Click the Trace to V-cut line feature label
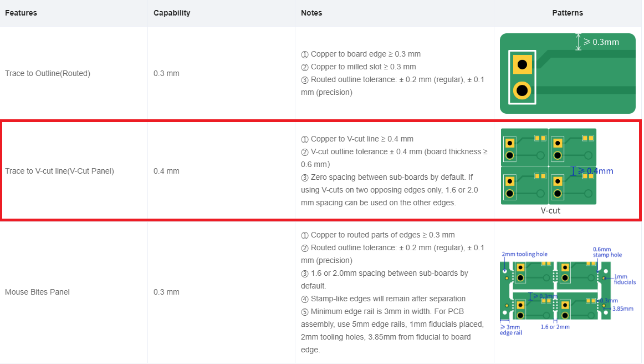The image size is (644, 364). pyautogui.click(x=59, y=171)
